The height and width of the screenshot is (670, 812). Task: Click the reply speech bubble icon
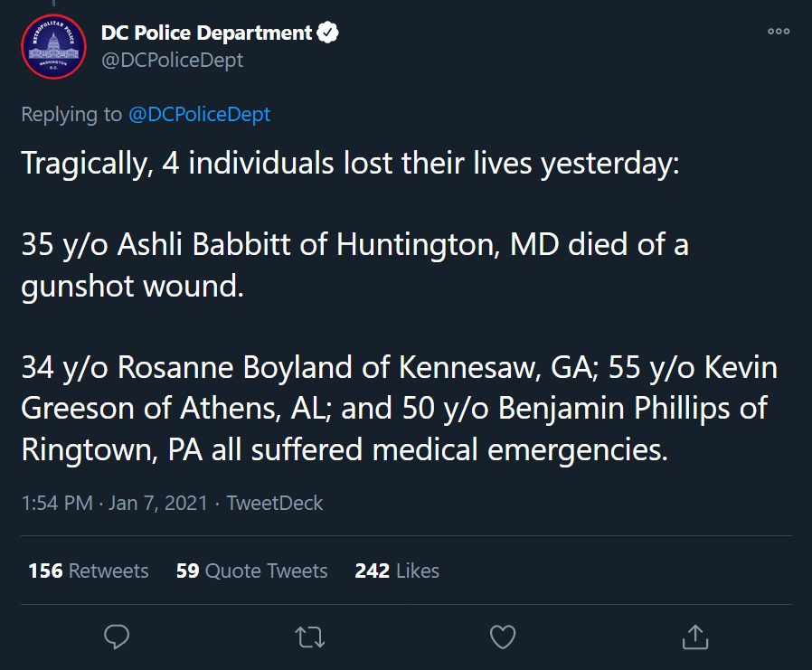[117, 637]
